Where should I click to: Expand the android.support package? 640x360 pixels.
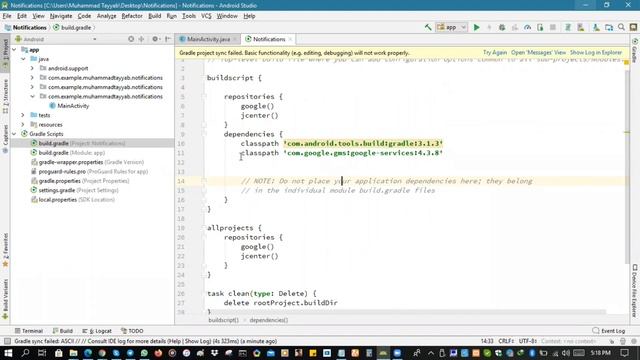coord(32,69)
